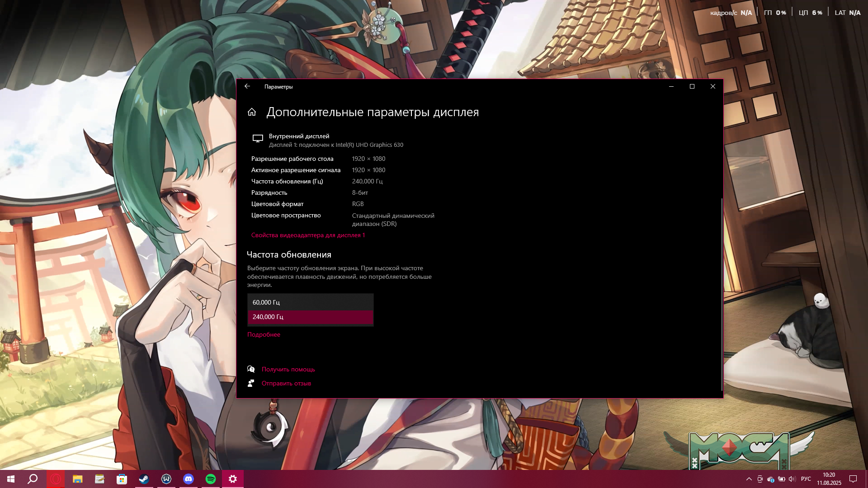Open File Explorer from the taskbar
The height and width of the screenshot is (488, 868).
78,479
